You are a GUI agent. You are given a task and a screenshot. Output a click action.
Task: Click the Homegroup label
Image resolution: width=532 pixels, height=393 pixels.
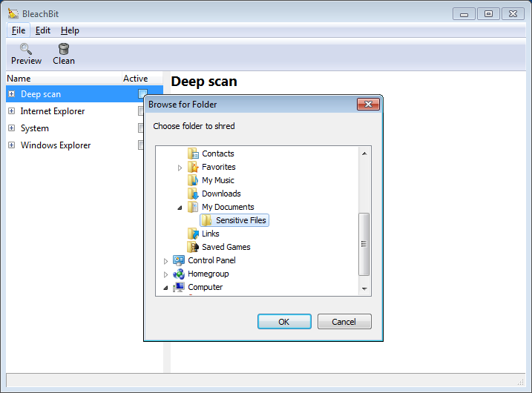tap(208, 274)
